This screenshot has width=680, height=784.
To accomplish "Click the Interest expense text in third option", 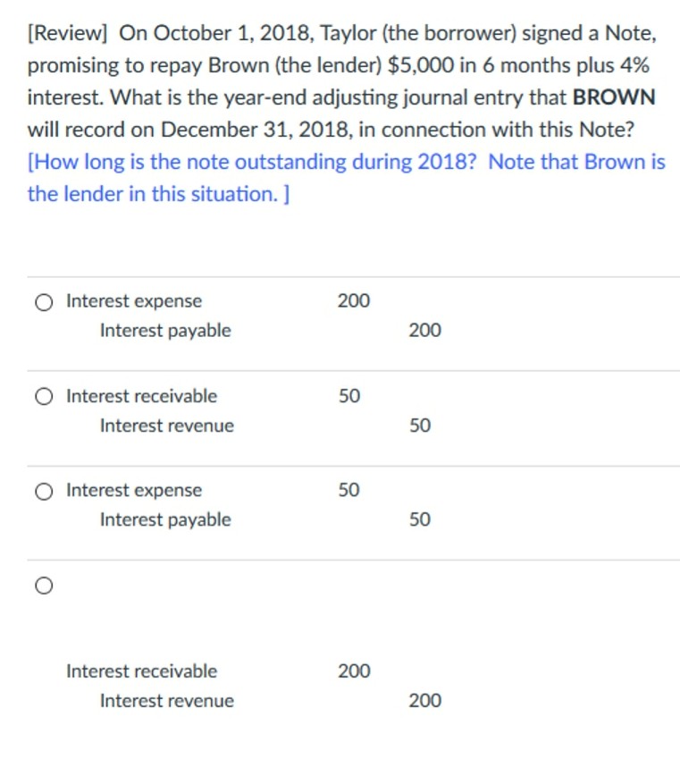I will pos(133,491).
